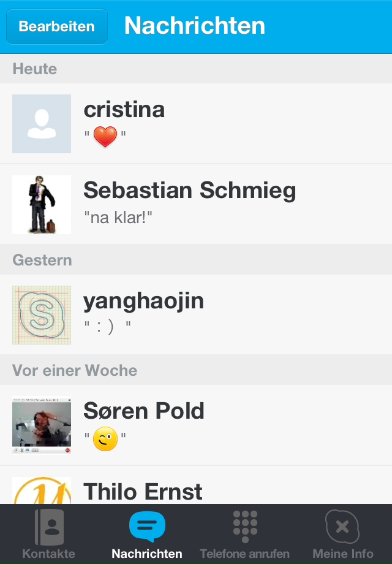
Task: Open conversation with Sebastian Schmieg
Action: (196, 204)
